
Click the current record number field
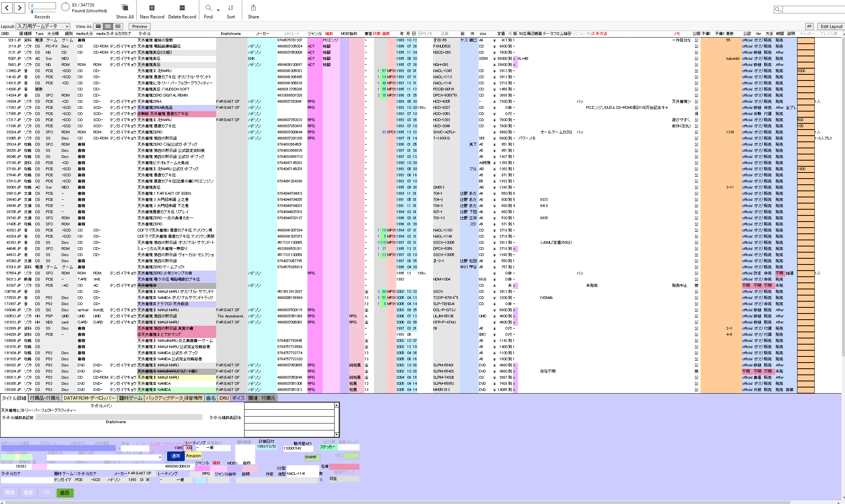click(43, 6)
